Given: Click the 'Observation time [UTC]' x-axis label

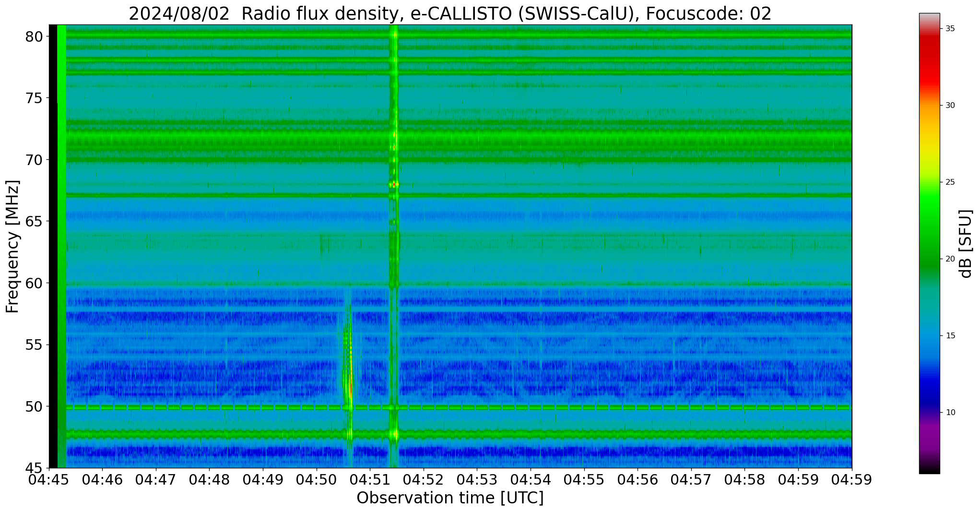Looking at the screenshot, I should (x=450, y=498).
